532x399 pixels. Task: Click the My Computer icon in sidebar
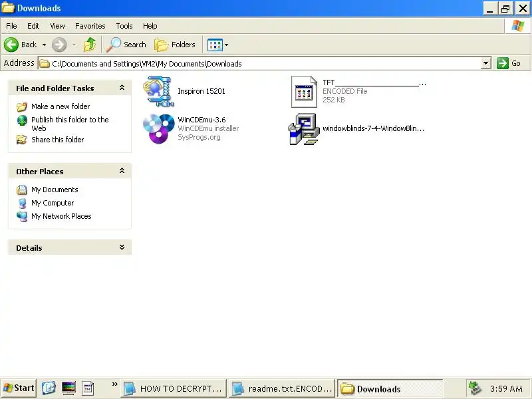[22, 203]
